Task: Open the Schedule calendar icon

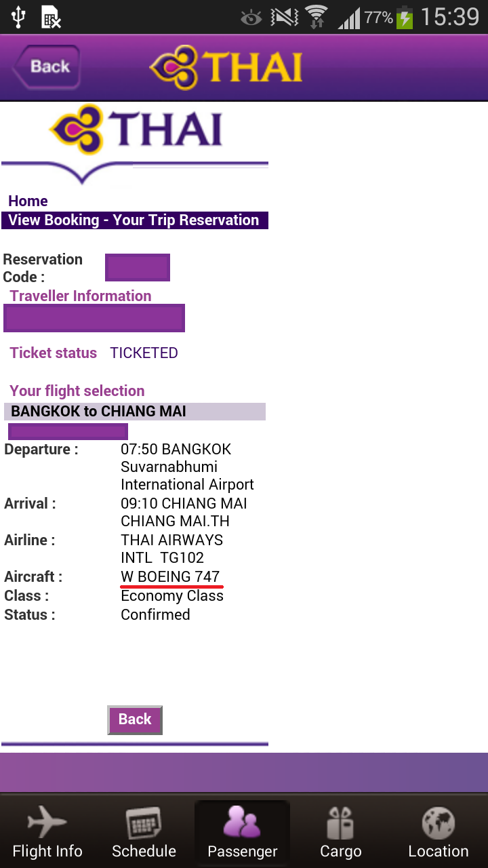Action: click(x=144, y=823)
